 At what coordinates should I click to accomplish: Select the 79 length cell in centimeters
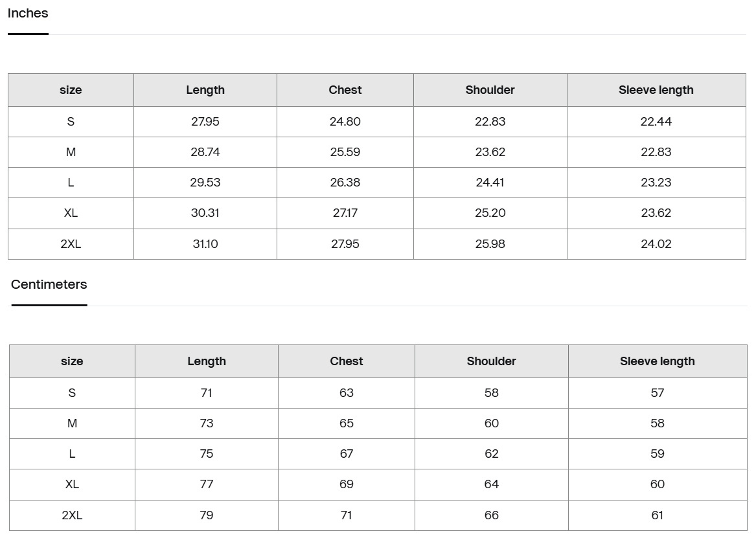pos(207,515)
